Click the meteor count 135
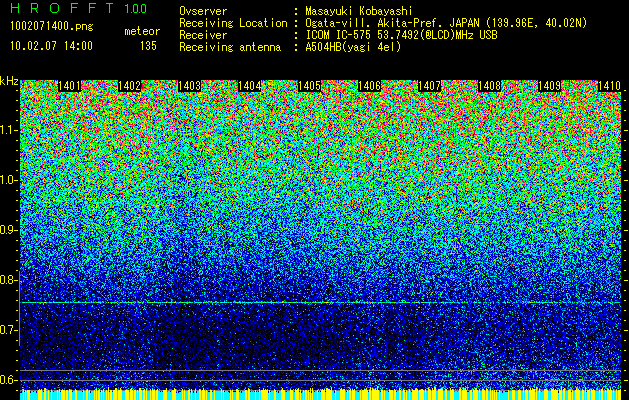This screenshot has height=400, width=629. (148, 46)
